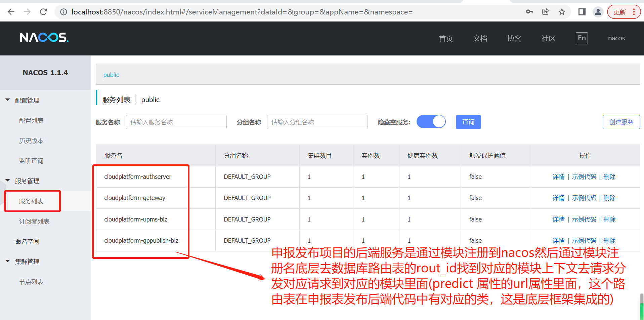The width and height of the screenshot is (644, 320).
Task: Open the nacos user menu
Action: point(616,38)
